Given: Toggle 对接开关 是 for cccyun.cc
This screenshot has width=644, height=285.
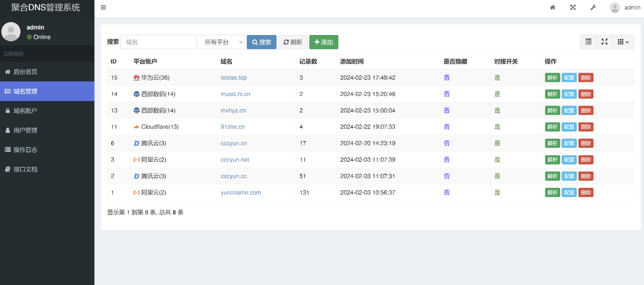Looking at the screenshot, I should pos(497,176).
